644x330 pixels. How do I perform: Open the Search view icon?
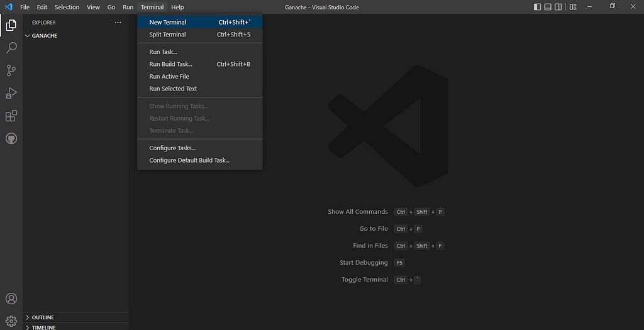tap(11, 48)
